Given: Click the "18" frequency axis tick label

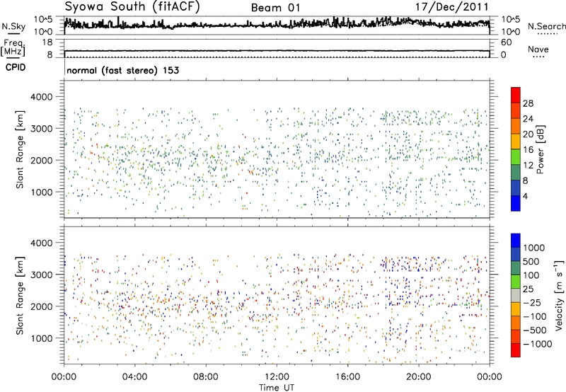Looking at the screenshot, I should 47,42.
